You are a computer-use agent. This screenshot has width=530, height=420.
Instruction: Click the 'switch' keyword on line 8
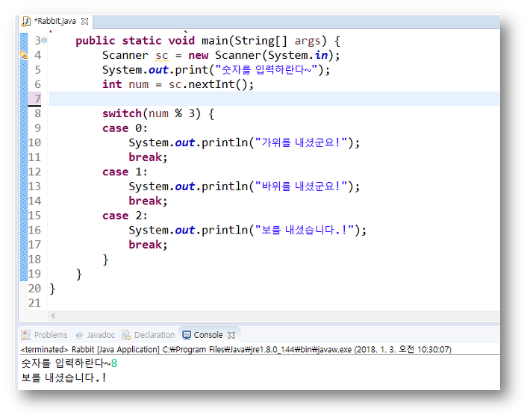pos(122,113)
